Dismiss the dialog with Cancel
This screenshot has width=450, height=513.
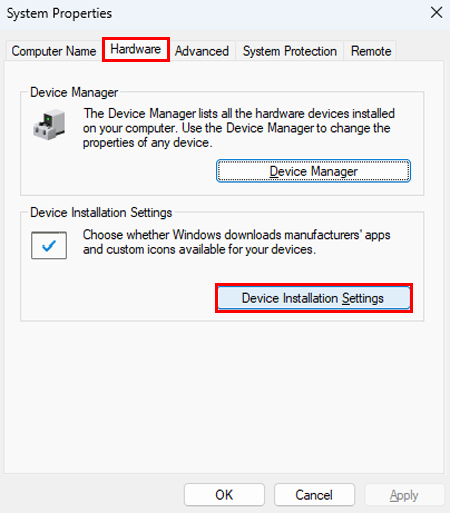[314, 495]
